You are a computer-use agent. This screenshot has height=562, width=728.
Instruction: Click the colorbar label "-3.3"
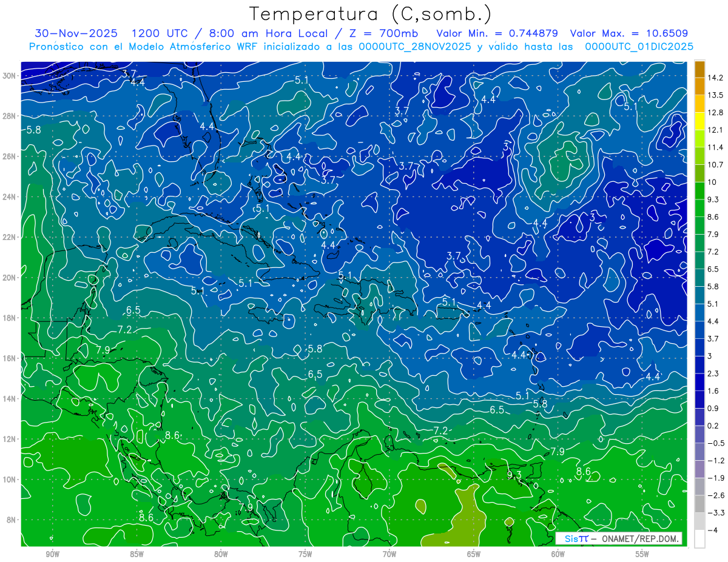(715, 513)
